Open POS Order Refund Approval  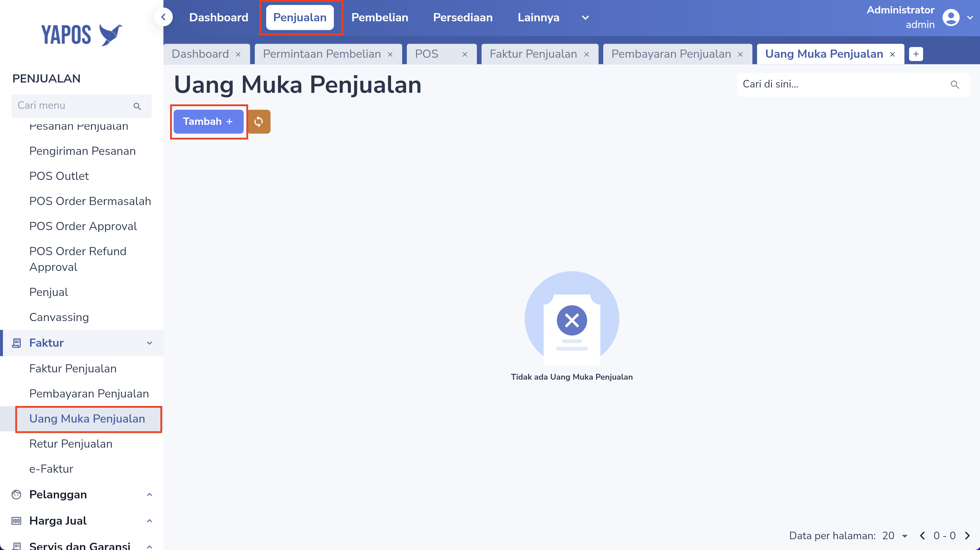pos(78,259)
